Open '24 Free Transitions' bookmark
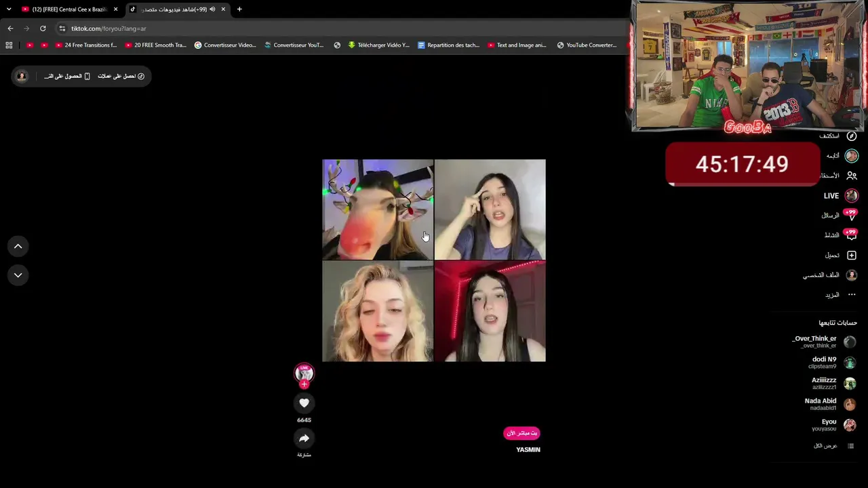868x488 pixels. [86, 45]
